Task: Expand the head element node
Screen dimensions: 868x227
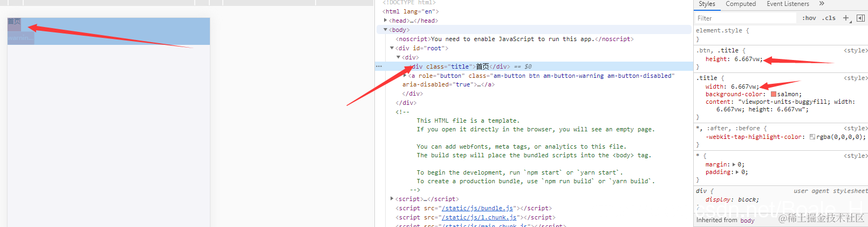Action: tap(385, 21)
